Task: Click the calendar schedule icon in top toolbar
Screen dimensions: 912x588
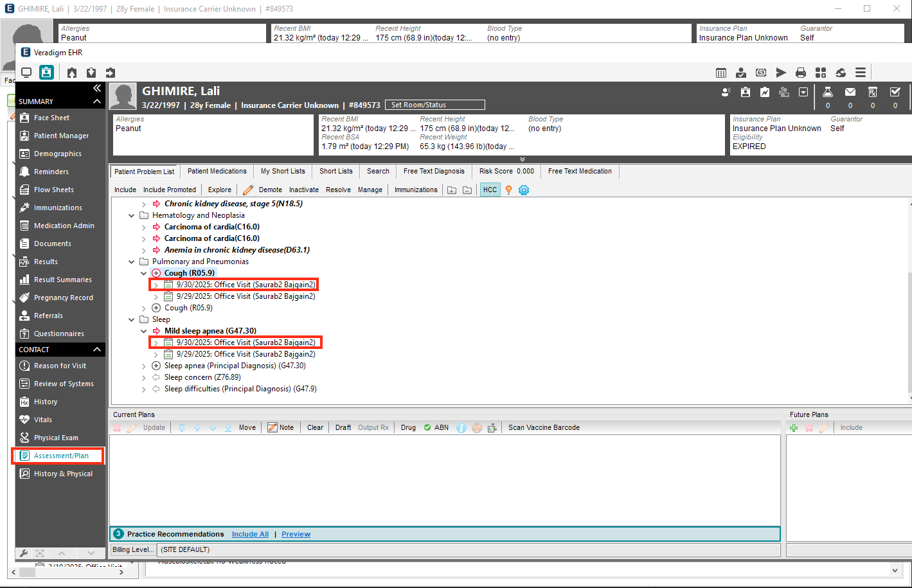Action: (x=721, y=73)
